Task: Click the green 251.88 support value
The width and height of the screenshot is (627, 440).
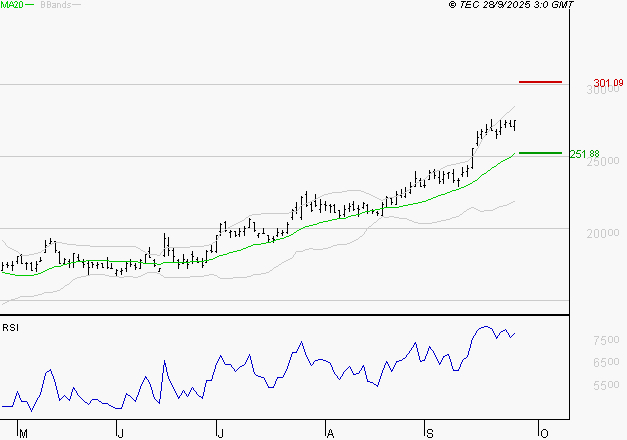Action: coord(585,154)
